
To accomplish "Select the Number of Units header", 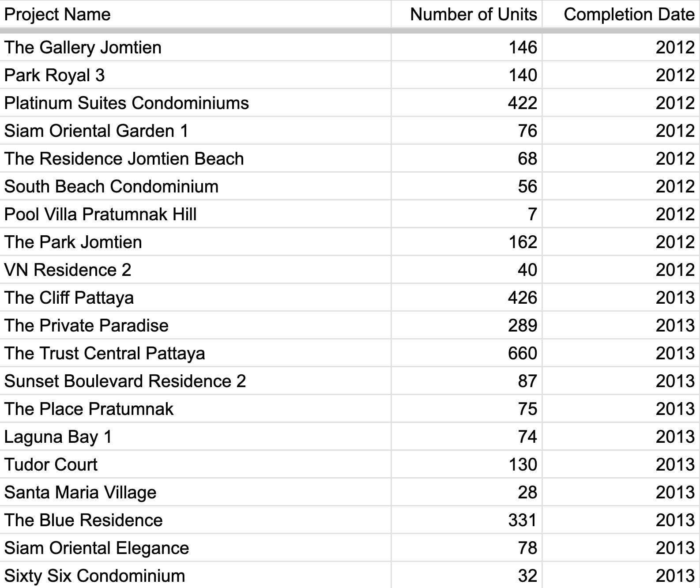I will click(x=467, y=14).
